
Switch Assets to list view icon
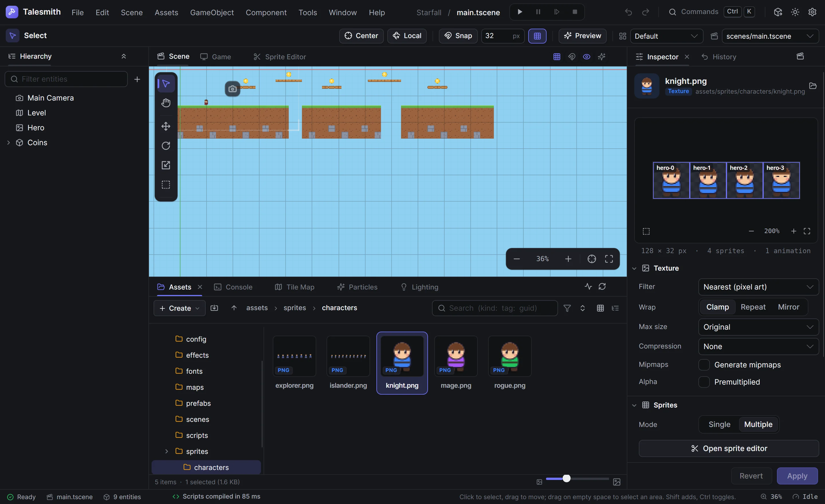[x=615, y=308]
